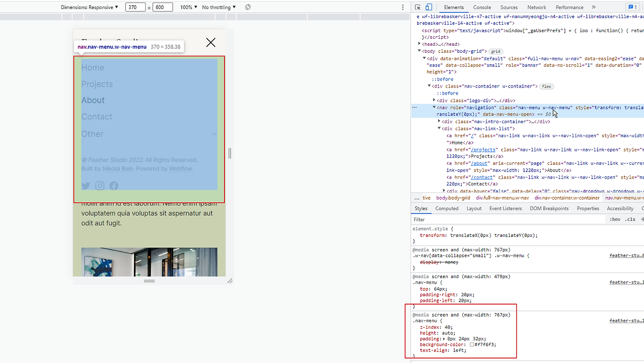This screenshot has height=363, width=644.
Task: Click the ellipsis beside the selected nav element
Action: point(415,107)
